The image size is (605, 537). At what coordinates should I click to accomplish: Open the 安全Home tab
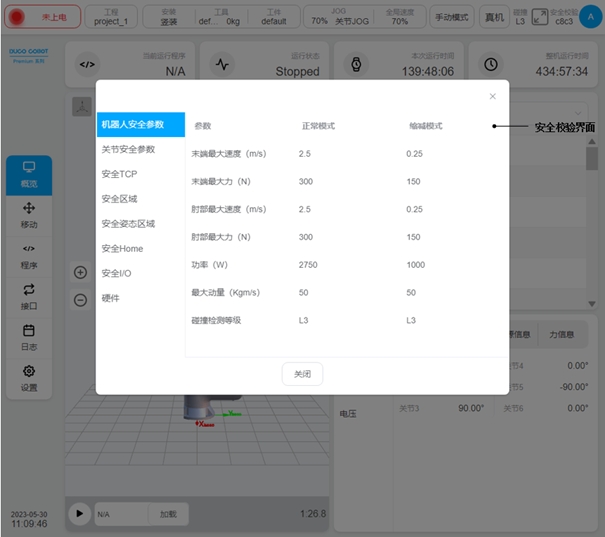(x=122, y=248)
